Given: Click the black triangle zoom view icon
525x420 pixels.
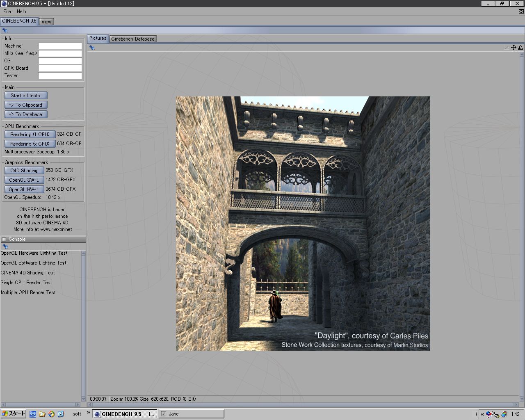Looking at the screenshot, I should pos(520,48).
